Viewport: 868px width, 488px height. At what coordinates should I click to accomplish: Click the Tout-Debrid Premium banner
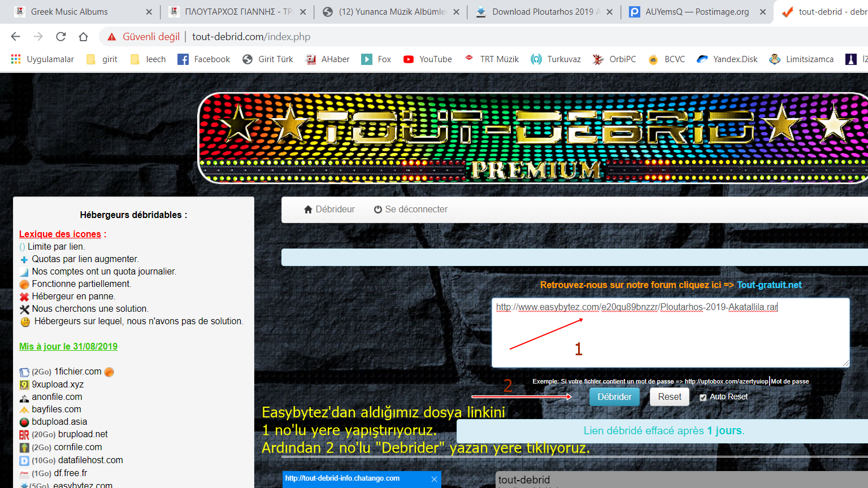coord(533,138)
